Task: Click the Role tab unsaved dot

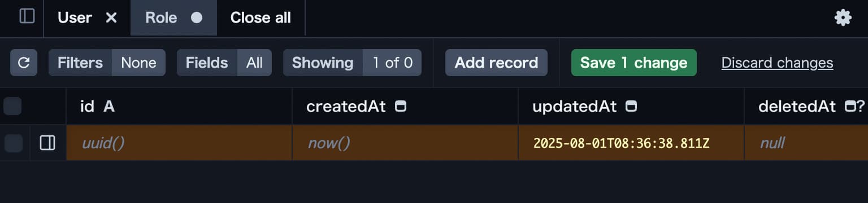Action: click(x=197, y=18)
